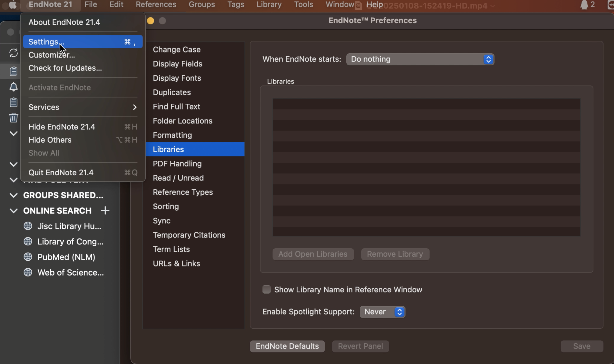The width and height of the screenshot is (614, 364).
Task: Choose Hide EndNote 21.4
Action: click(83, 127)
